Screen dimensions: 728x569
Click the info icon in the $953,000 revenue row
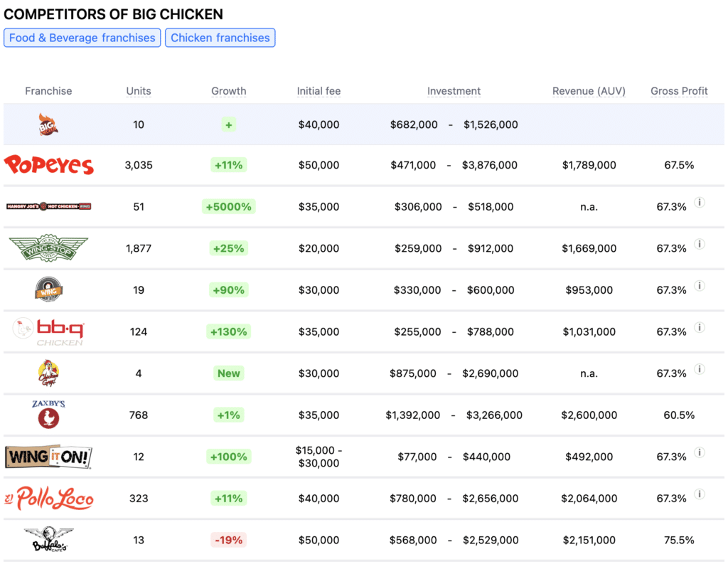click(x=700, y=286)
